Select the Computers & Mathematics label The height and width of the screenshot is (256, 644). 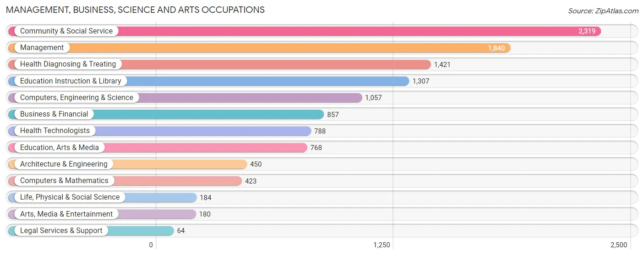pyautogui.click(x=64, y=180)
